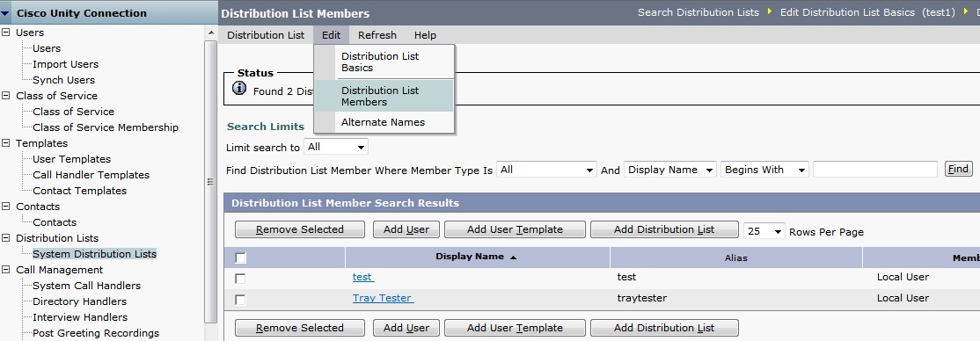Open the Member Type Is dropdown

[546, 170]
